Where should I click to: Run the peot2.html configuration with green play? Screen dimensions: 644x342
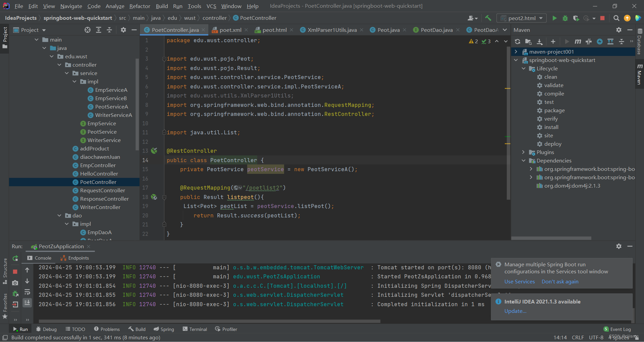point(554,18)
